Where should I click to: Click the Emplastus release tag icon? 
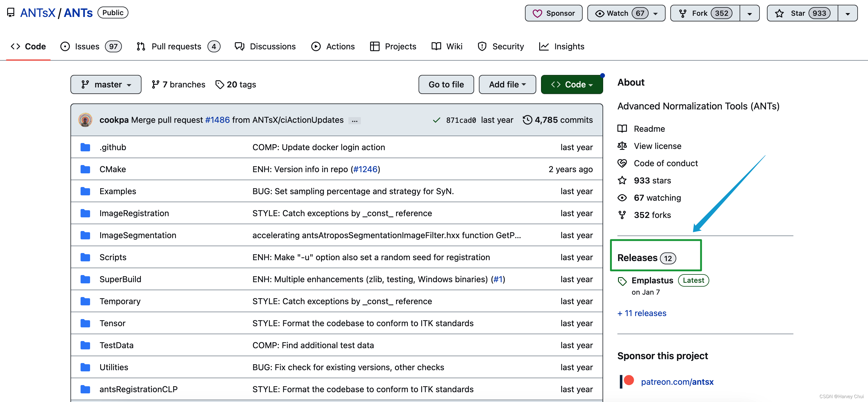click(x=622, y=281)
